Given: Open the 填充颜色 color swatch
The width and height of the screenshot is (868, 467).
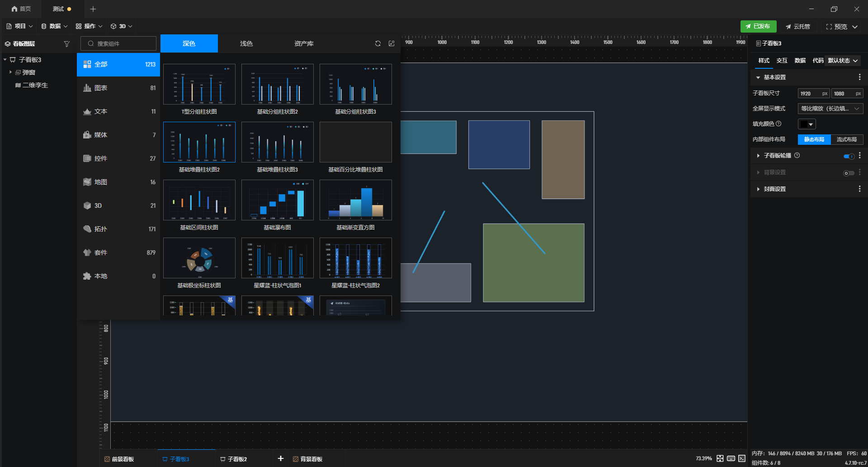Looking at the screenshot, I should pos(807,124).
